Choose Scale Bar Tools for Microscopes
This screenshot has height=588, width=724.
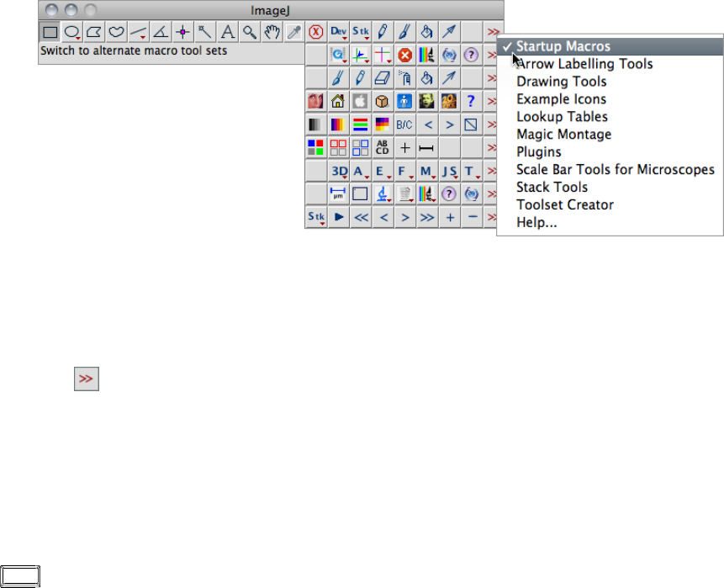[610, 170]
